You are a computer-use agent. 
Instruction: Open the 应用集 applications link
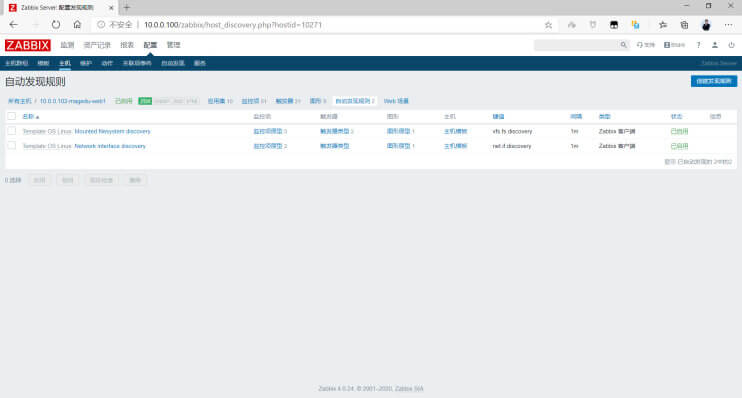click(216, 101)
